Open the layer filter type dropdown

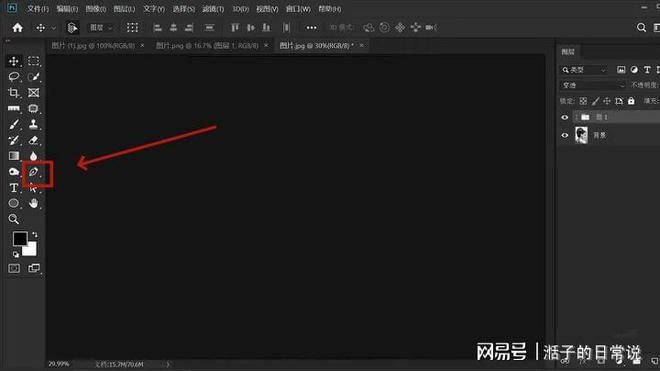click(584, 70)
